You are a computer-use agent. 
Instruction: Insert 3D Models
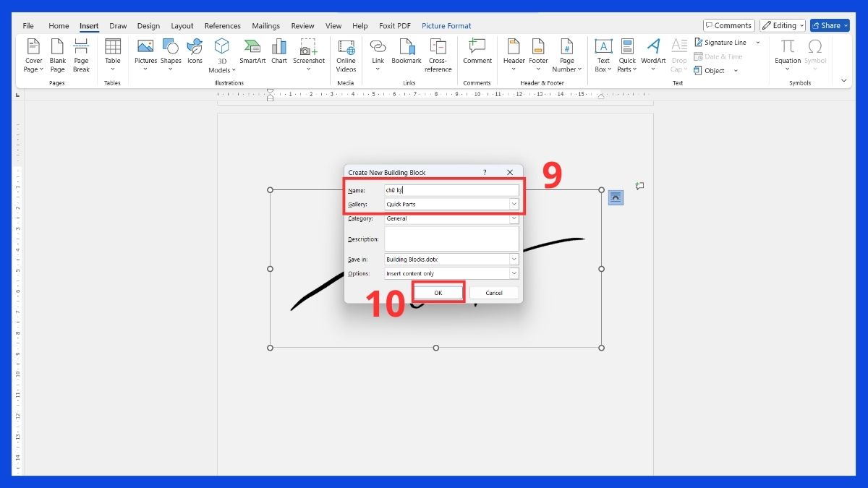(222, 56)
